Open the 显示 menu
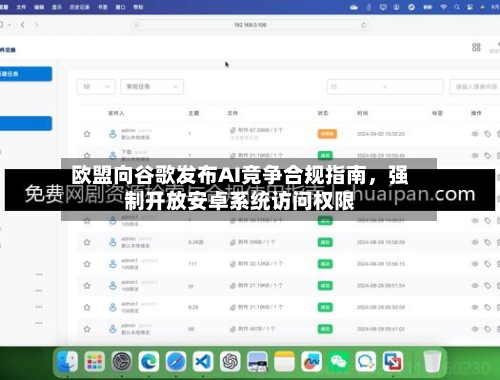This screenshot has width=500, height=380. (57, 7)
